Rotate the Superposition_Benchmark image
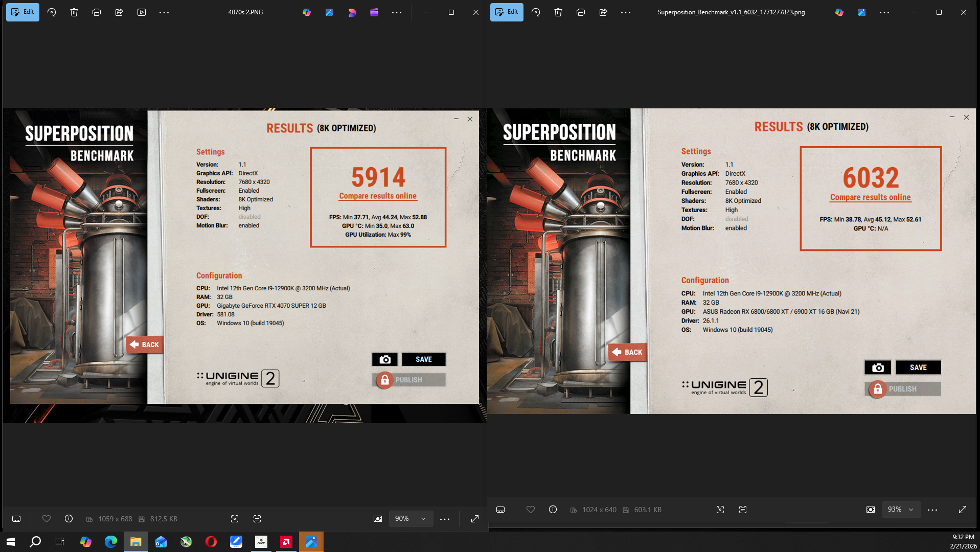 tap(536, 12)
